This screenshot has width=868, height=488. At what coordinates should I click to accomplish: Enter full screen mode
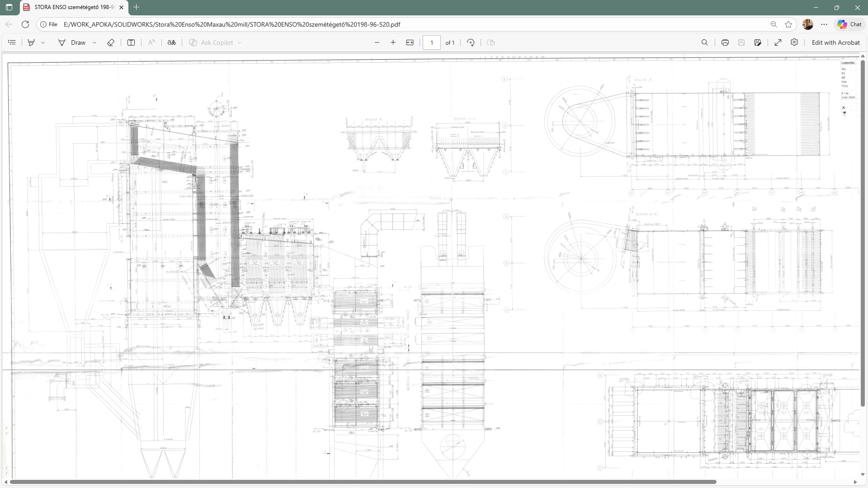click(778, 42)
